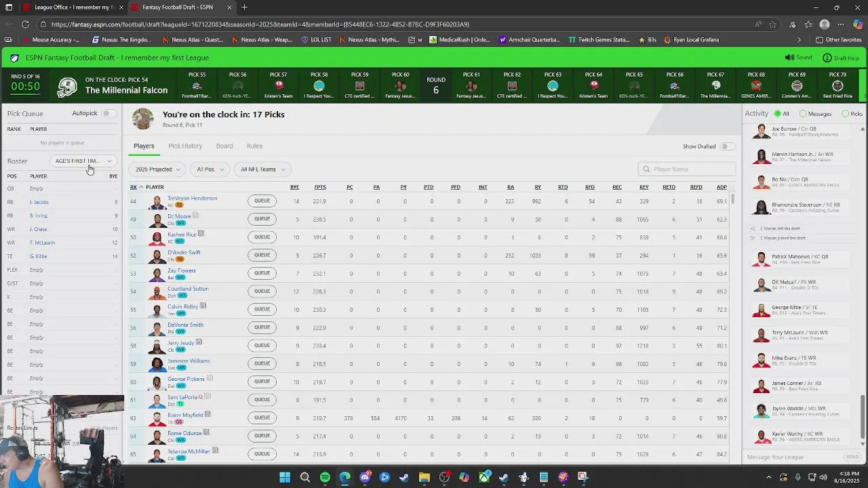Refresh the browser page
868x488 pixels.
click(x=25, y=24)
